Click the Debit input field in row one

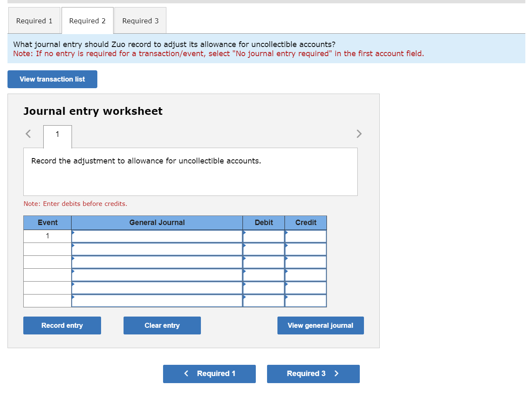[x=264, y=236]
